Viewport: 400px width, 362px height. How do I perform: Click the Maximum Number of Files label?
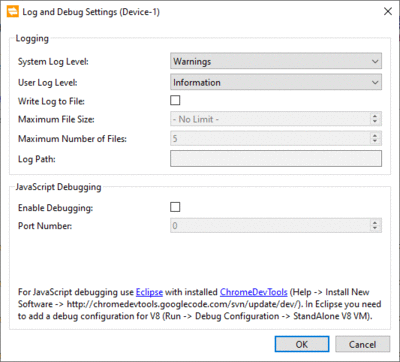point(72,139)
